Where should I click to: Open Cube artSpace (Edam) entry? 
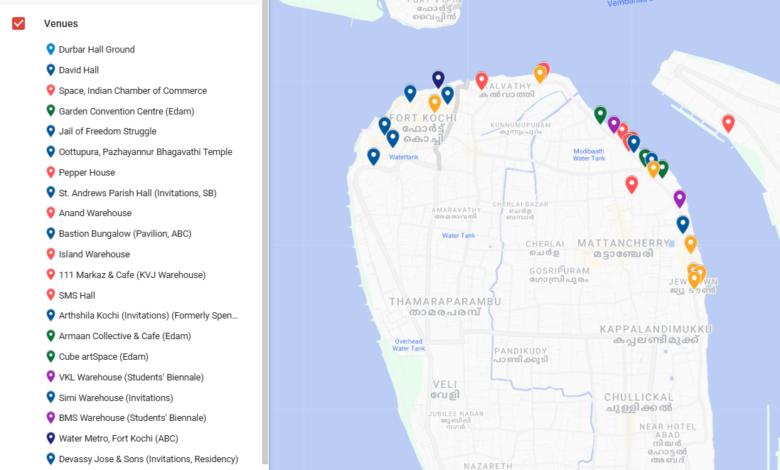point(103,357)
